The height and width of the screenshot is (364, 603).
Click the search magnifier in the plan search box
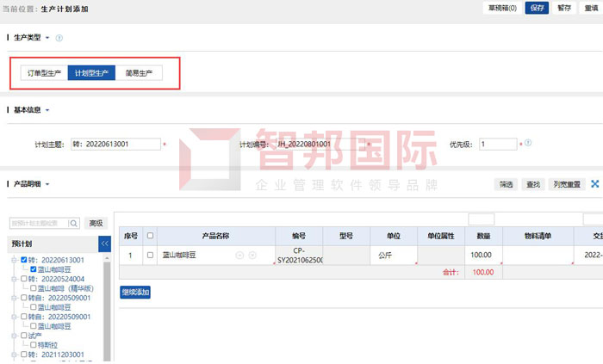point(74,223)
